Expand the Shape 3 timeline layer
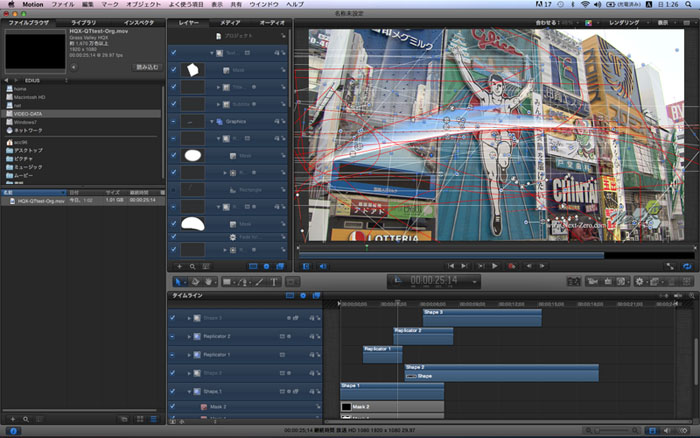 coord(189,318)
